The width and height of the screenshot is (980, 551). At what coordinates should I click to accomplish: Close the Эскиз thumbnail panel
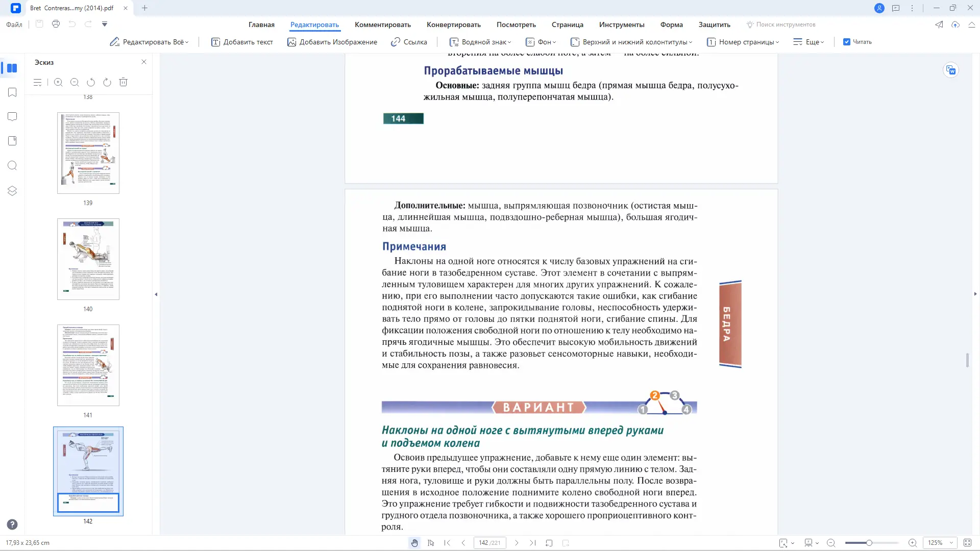144,61
